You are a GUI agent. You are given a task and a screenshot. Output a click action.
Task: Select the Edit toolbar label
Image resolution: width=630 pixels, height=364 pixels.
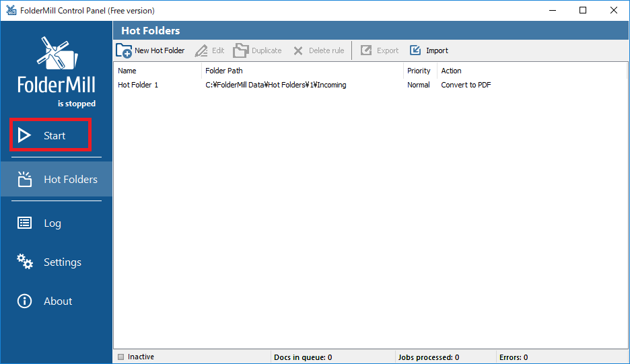218,50
